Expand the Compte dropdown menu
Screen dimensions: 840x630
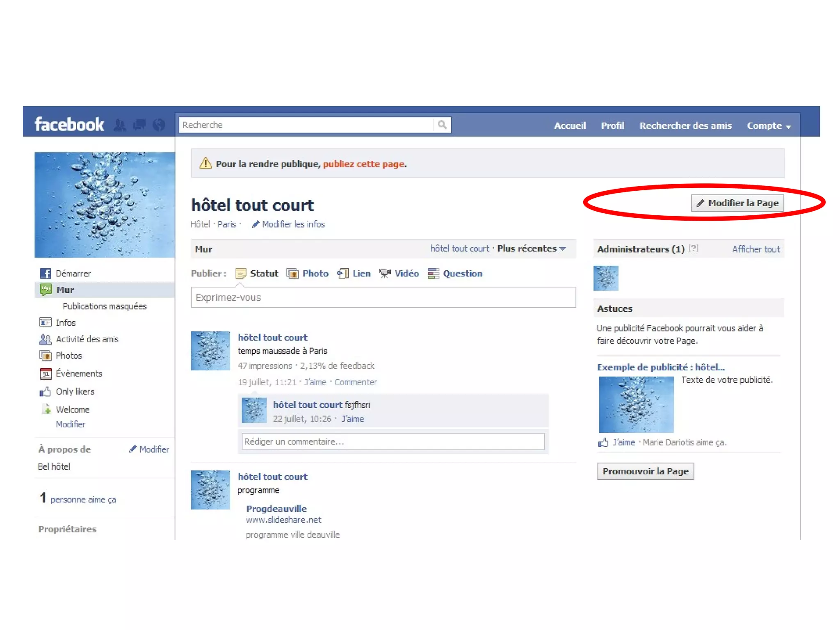[x=769, y=126]
